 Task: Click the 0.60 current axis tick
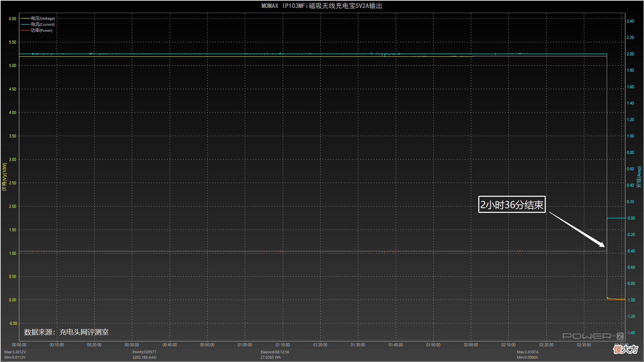630,169
